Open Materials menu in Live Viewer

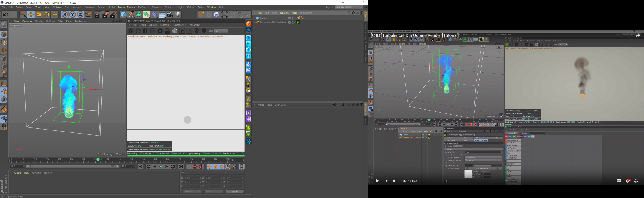[x=165, y=25]
